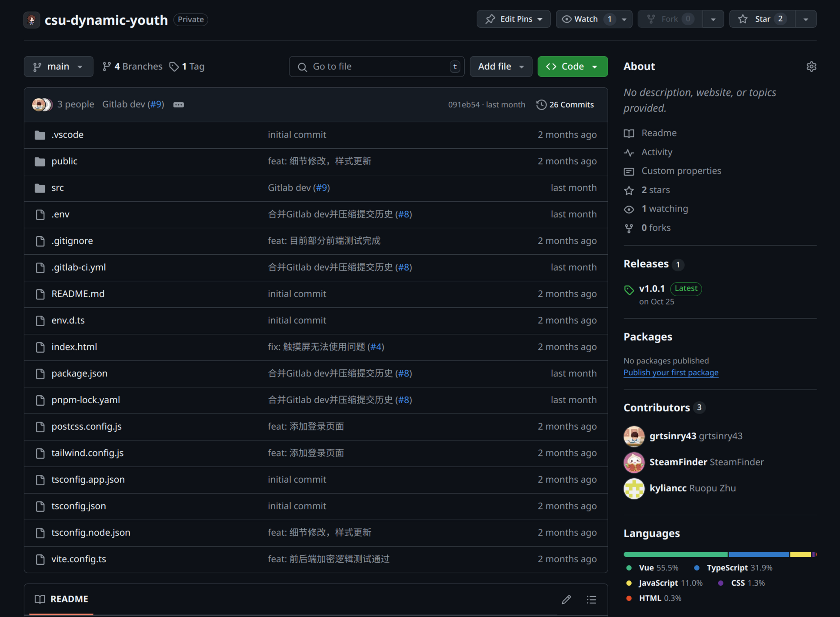Open the Add file dropdown

pyautogui.click(x=500, y=67)
